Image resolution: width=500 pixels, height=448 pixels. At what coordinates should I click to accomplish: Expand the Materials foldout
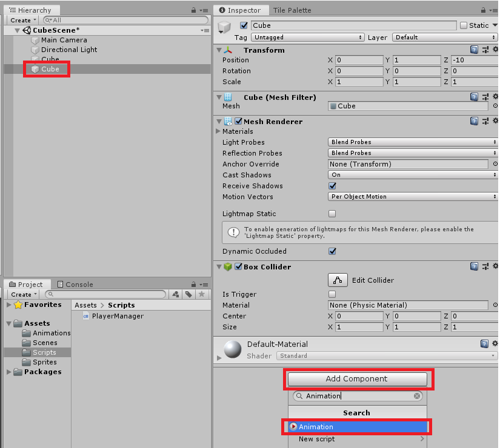pyautogui.click(x=218, y=131)
